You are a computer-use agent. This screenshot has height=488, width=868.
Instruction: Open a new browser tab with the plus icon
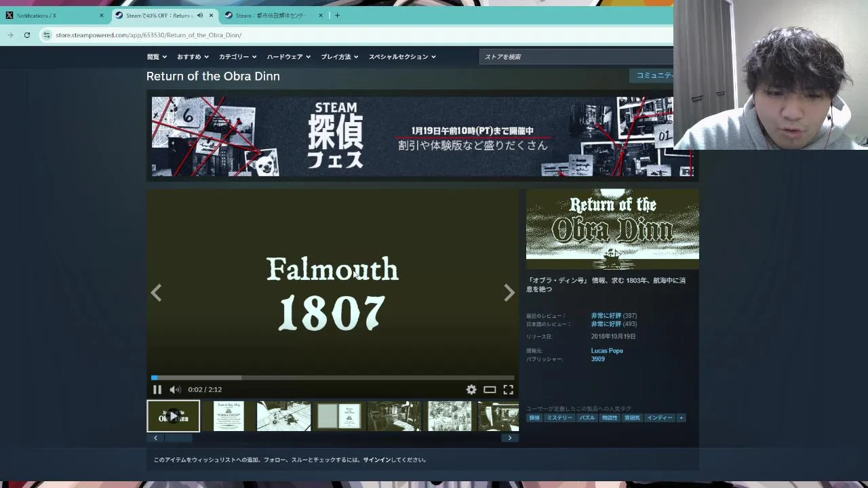[337, 16]
